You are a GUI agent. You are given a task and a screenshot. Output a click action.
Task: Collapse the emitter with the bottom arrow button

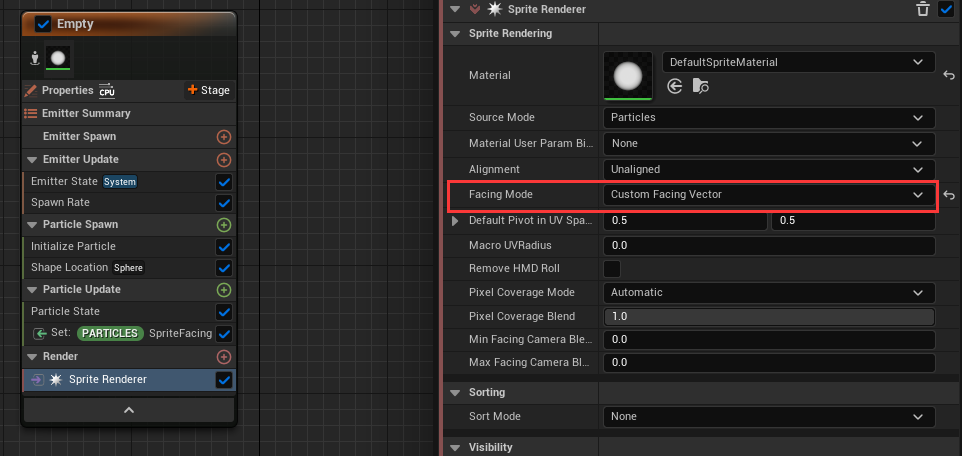[129, 410]
